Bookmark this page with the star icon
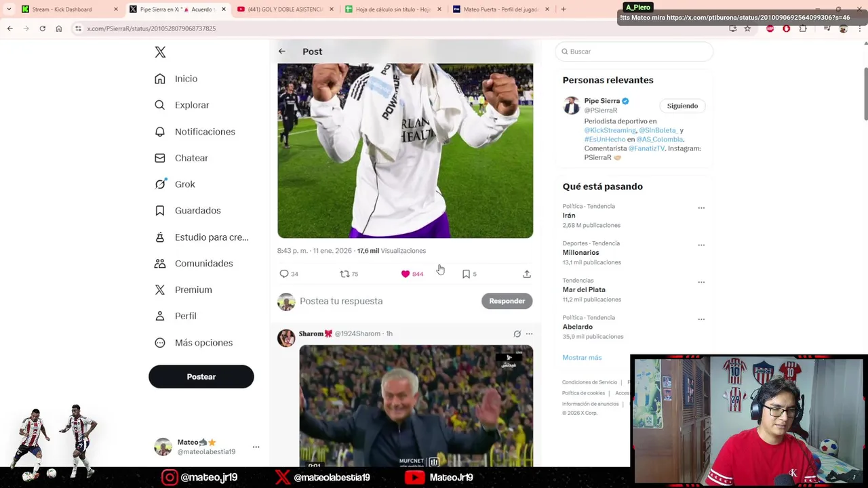868x488 pixels. click(x=747, y=28)
